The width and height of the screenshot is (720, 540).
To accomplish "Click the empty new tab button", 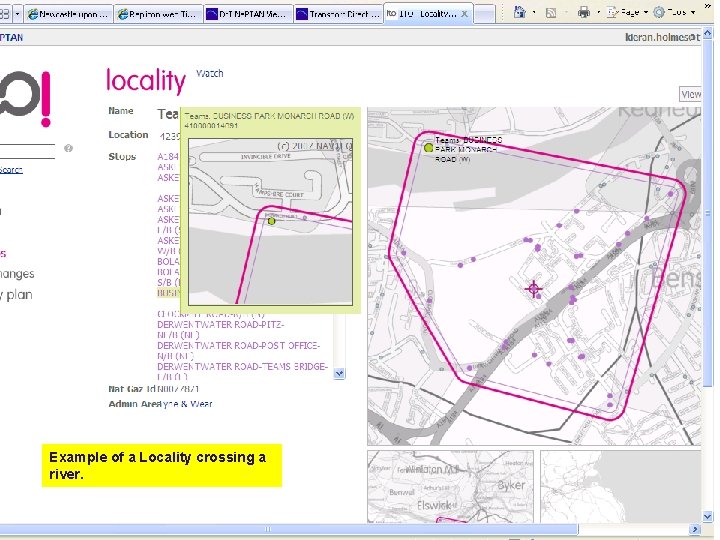I will tap(484, 14).
